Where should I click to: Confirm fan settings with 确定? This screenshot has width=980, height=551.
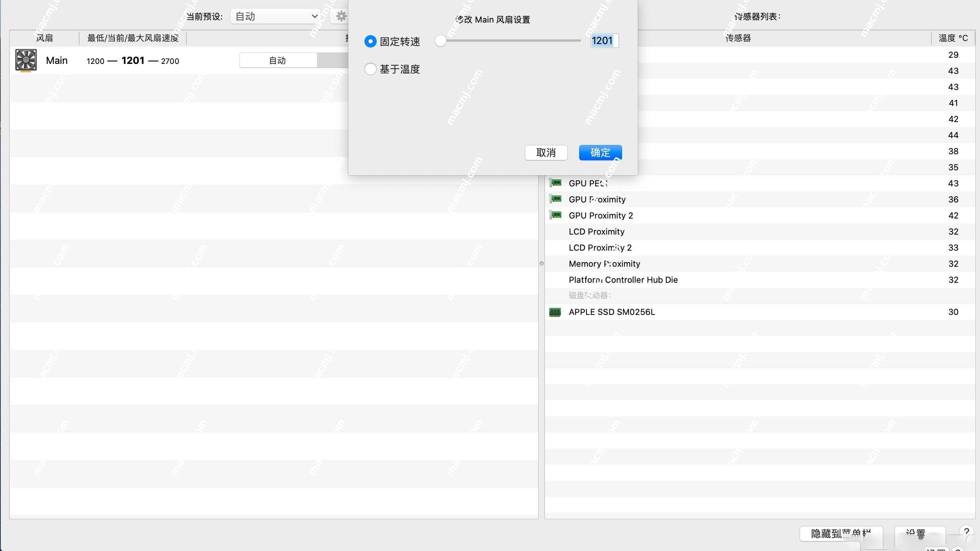click(600, 153)
